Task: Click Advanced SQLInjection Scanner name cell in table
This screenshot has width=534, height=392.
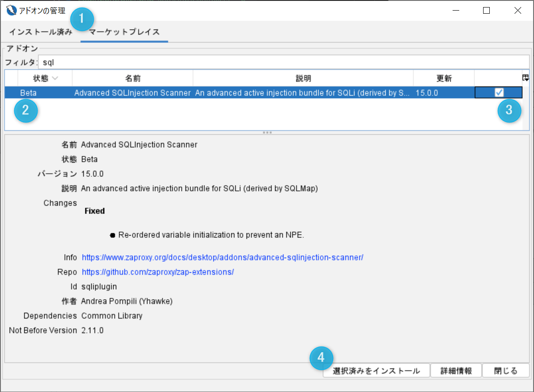Action: click(133, 93)
